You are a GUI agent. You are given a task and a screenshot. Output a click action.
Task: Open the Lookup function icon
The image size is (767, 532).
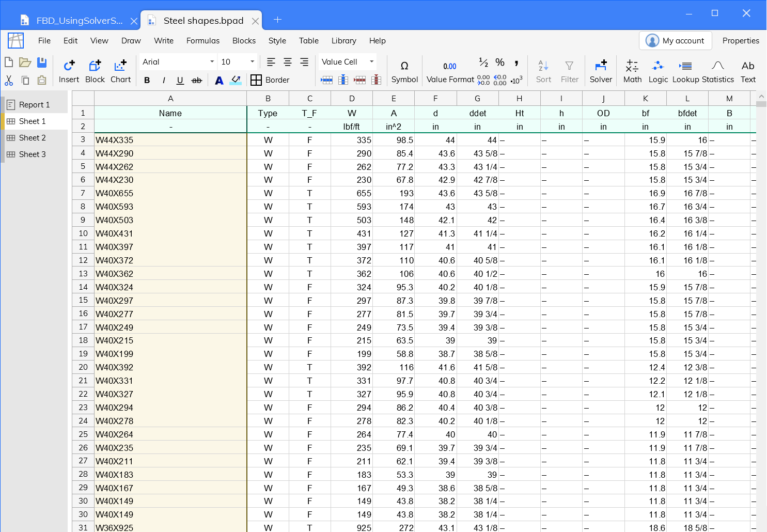685,71
